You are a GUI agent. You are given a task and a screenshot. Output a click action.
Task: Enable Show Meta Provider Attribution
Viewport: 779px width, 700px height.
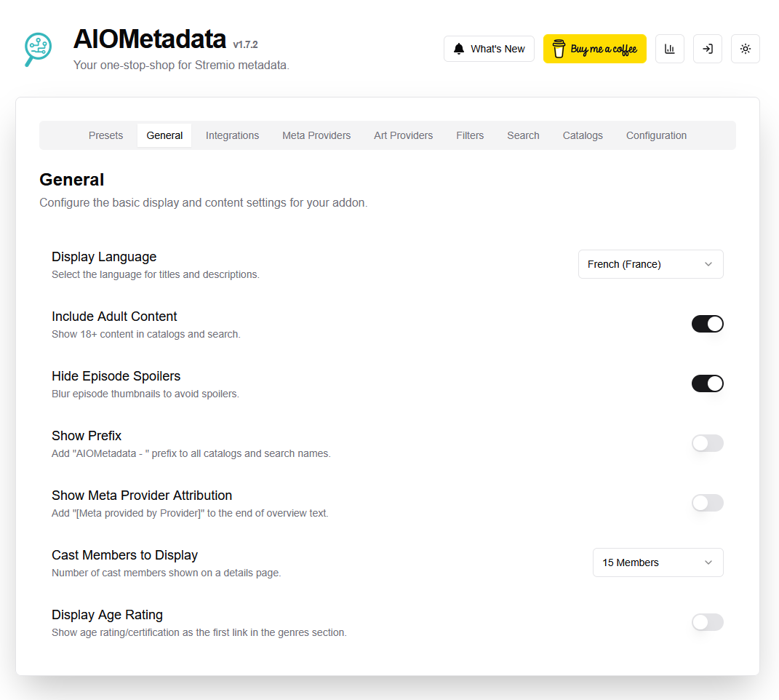point(707,503)
